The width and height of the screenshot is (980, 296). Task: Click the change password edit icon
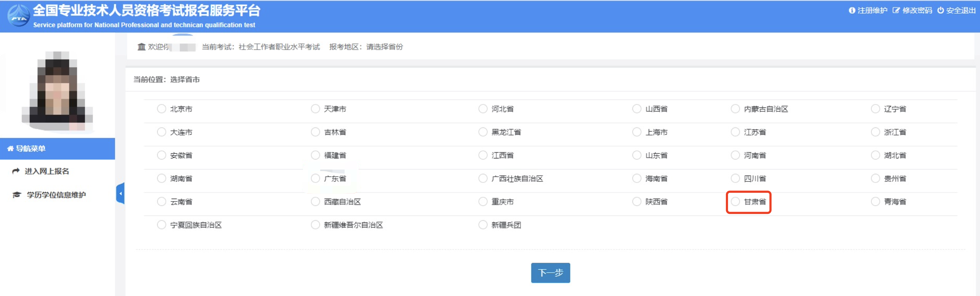pos(896,10)
